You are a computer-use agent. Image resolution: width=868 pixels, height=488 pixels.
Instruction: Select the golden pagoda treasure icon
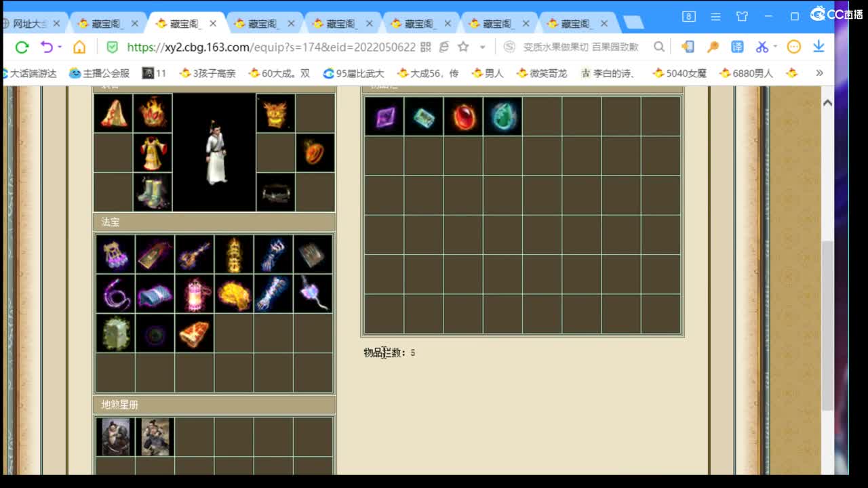coord(234,254)
